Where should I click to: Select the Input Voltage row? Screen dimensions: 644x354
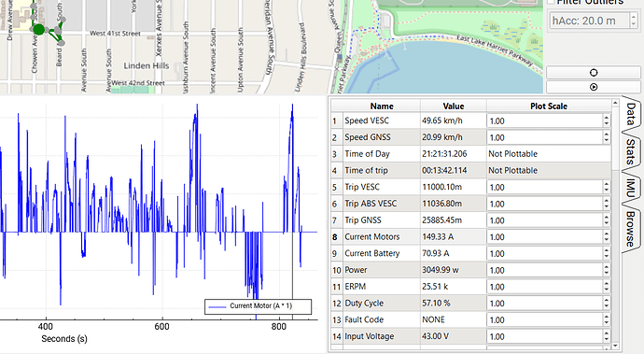[x=471, y=336]
